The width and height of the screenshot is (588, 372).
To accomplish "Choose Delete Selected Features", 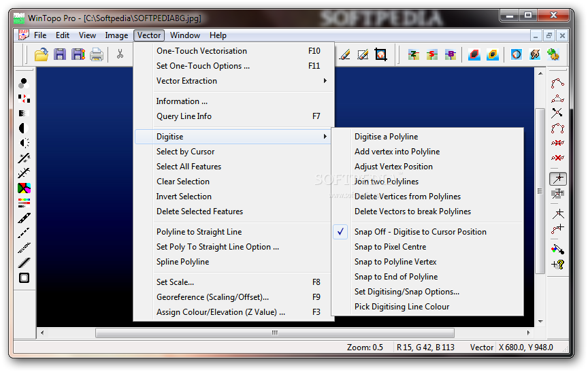I will 233,212.
